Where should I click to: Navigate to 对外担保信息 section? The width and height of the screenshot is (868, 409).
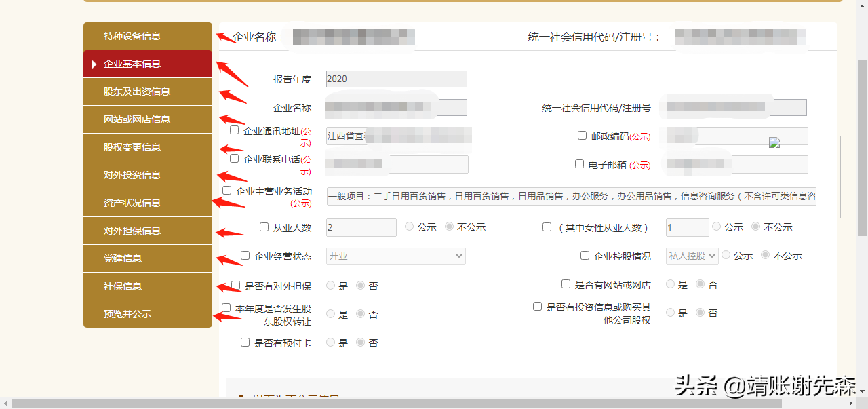147,231
